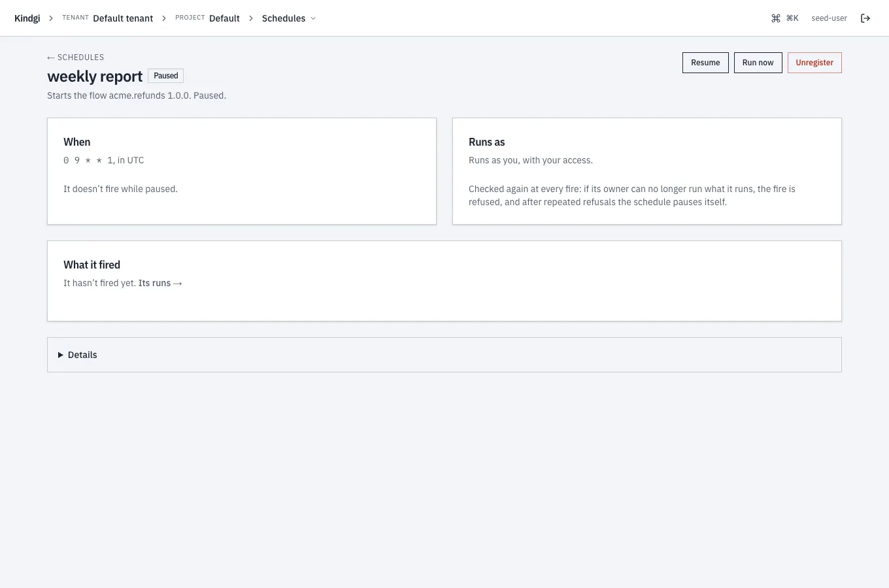
Task: Click the sign-out icon
Action: [x=865, y=18]
